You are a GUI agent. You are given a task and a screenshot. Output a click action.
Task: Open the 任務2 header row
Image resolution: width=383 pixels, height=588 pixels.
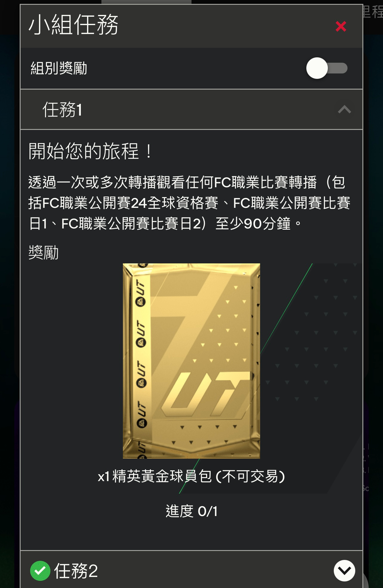(x=191, y=570)
